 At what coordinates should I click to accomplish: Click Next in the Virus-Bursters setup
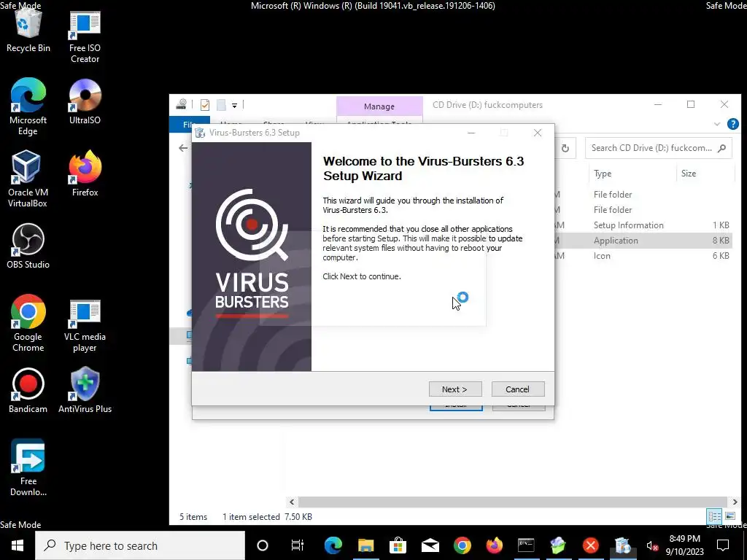click(455, 389)
